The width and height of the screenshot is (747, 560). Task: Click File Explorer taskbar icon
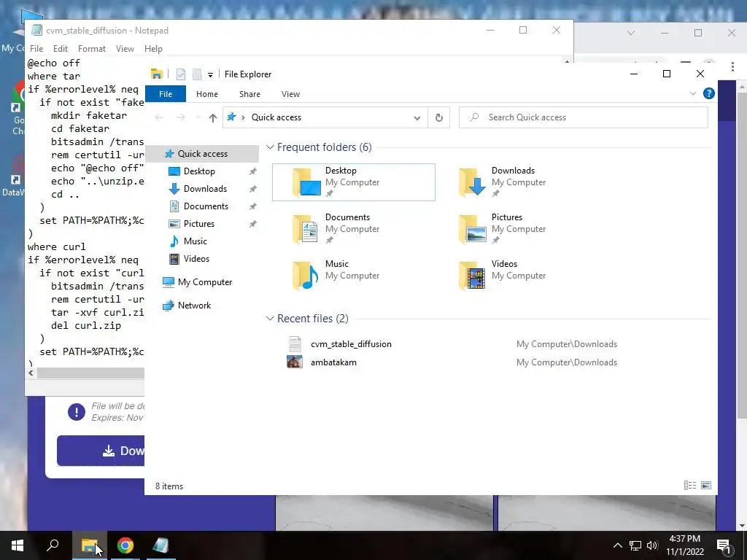coord(89,545)
